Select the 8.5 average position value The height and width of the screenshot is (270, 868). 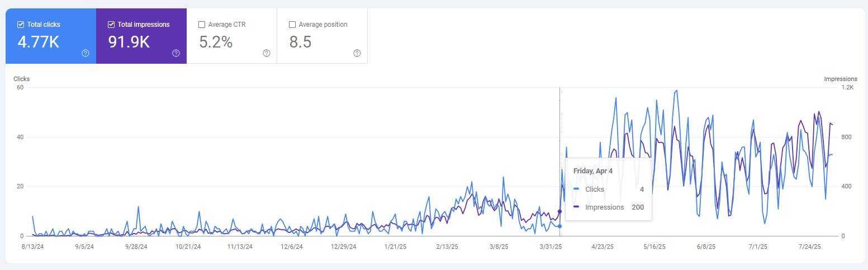[x=300, y=42]
